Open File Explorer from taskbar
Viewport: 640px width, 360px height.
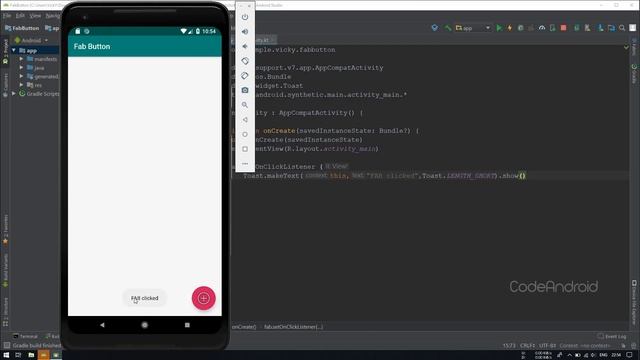31,355
